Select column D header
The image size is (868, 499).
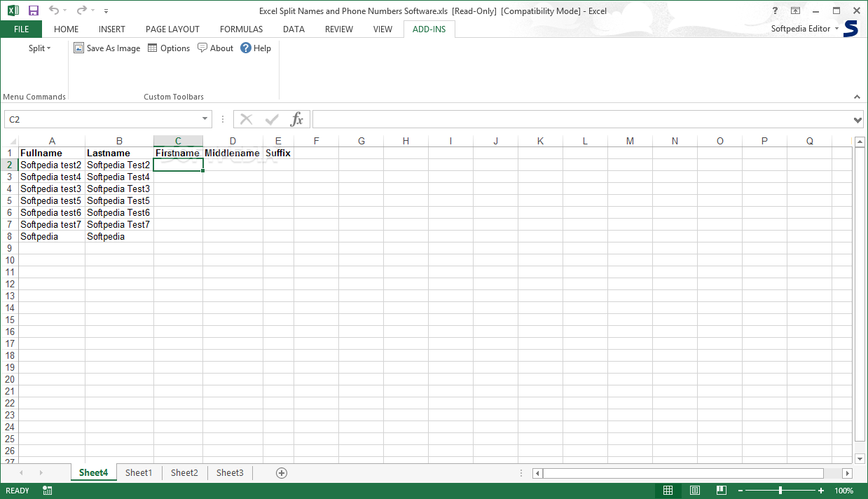[x=233, y=141]
